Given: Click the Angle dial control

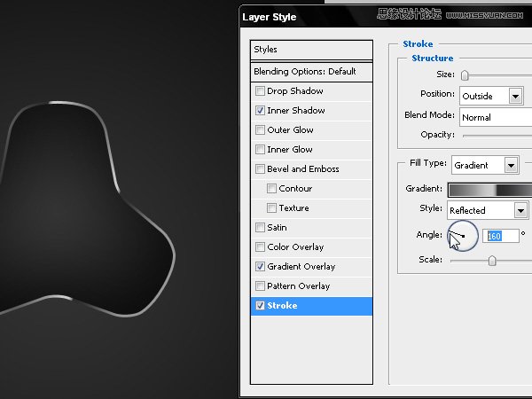Looking at the screenshot, I should [x=463, y=236].
